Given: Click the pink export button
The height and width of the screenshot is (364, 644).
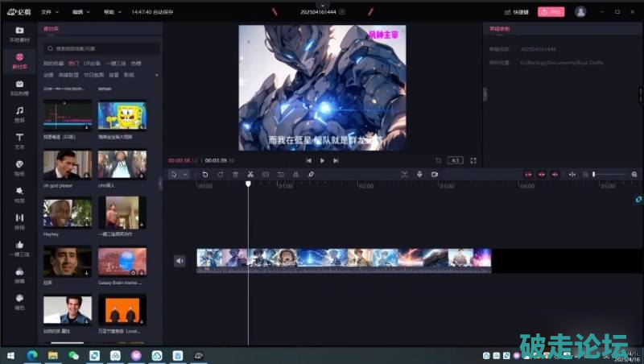Looking at the screenshot, I should coord(551,12).
